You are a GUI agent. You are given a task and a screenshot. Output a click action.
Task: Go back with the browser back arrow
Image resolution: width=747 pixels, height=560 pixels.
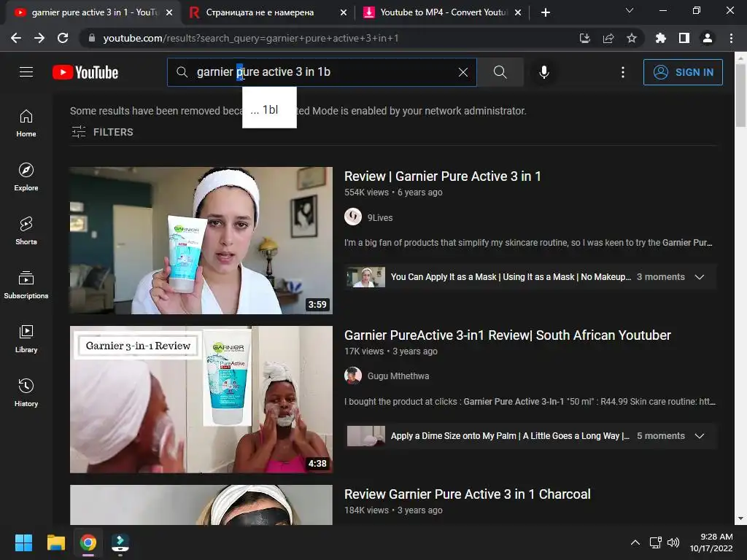tap(16, 38)
